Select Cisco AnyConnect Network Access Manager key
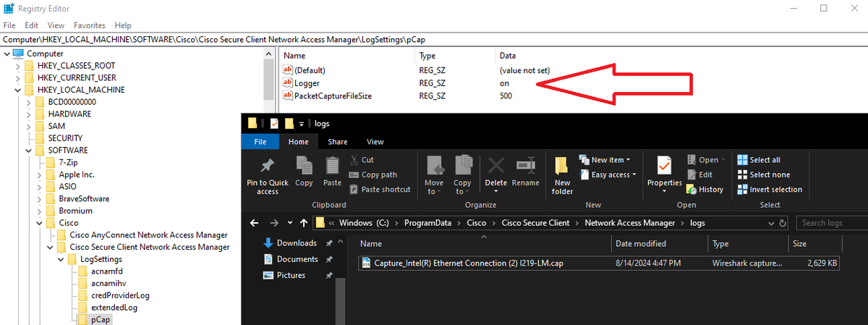Screen dimensions: 868x325 click(148, 235)
